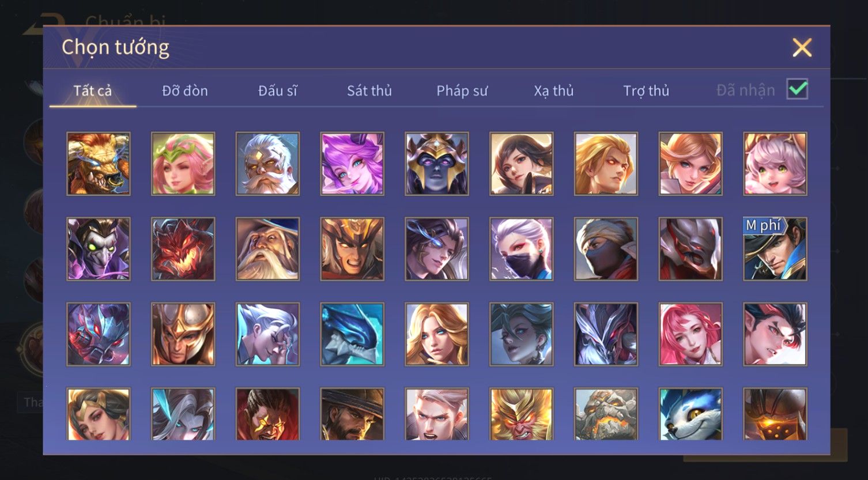Filter heroes by Xạ thủ

click(554, 90)
